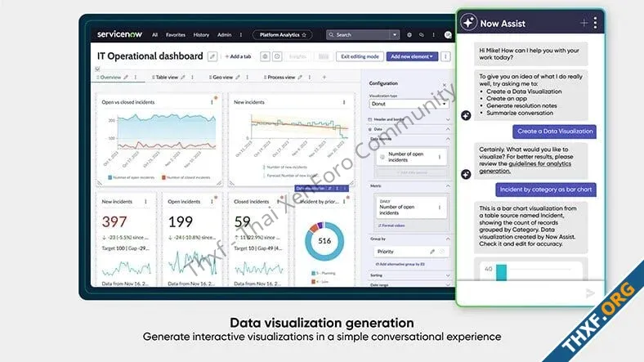Viewport: 644px width, 362px height.
Task: Switch to the Process view tab
Action: (x=281, y=77)
